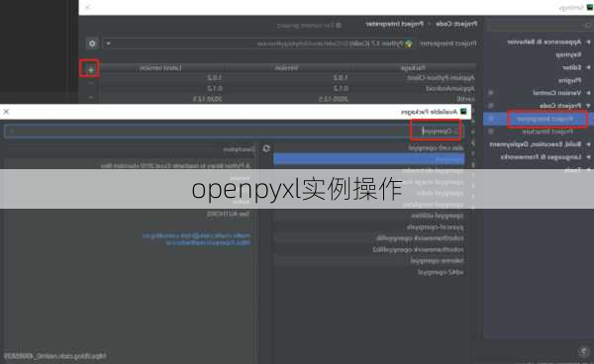Collapse the Project: Code node
The image size is (594, 364).
pos(588,106)
